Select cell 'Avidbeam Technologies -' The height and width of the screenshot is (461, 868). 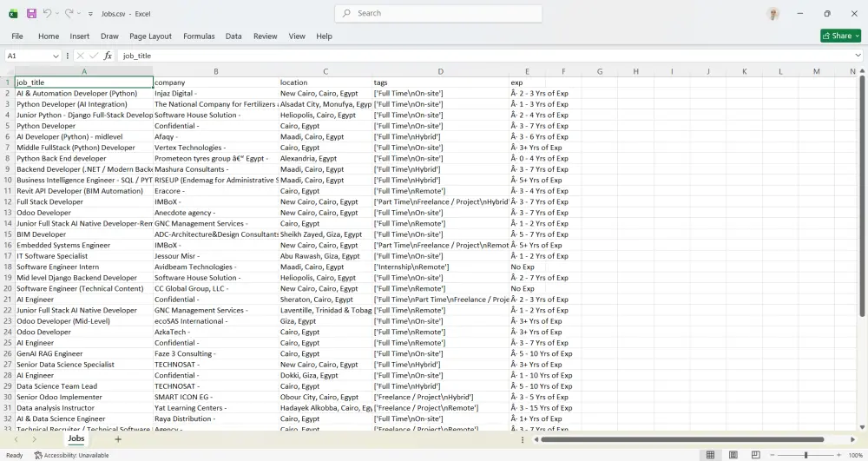[216, 267]
